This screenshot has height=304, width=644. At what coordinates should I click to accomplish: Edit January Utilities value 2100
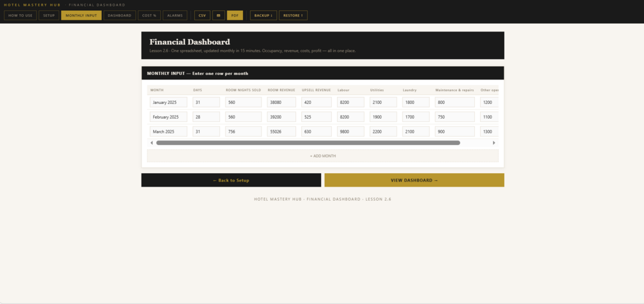pyautogui.click(x=383, y=102)
